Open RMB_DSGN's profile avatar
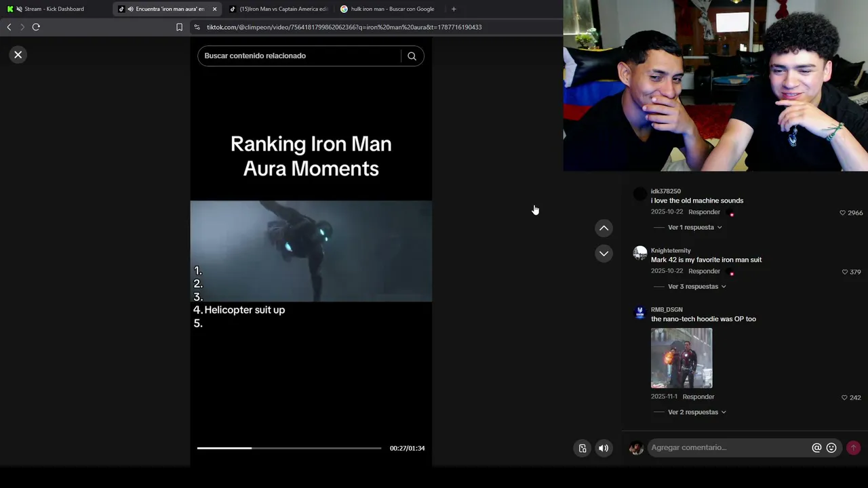868x488 pixels. tap(639, 312)
